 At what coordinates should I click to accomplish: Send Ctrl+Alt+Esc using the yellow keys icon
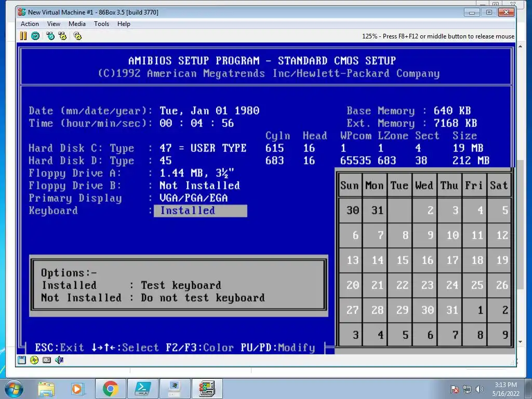pyautogui.click(x=62, y=36)
